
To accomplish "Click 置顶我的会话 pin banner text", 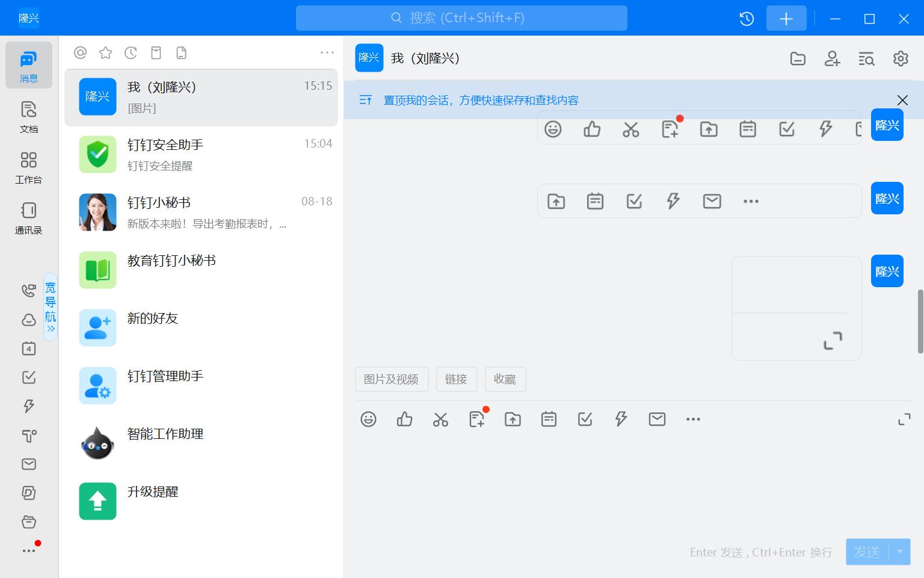I will pos(481,101).
